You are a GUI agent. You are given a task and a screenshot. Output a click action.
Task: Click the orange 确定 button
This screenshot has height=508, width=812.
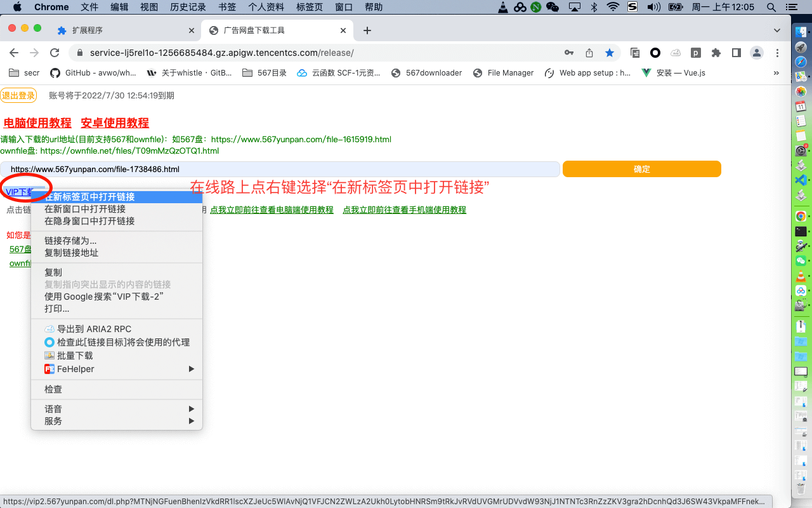(641, 169)
